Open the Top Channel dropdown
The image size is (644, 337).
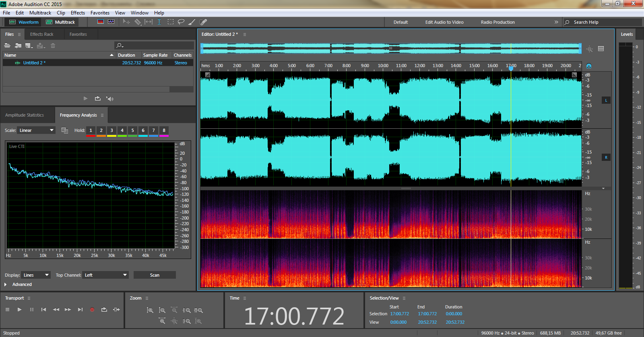tap(105, 275)
